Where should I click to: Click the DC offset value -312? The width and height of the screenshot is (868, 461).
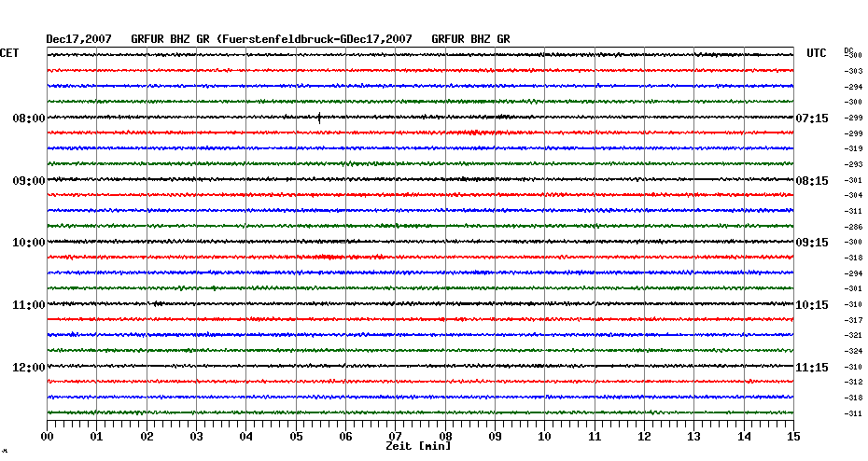853,382
